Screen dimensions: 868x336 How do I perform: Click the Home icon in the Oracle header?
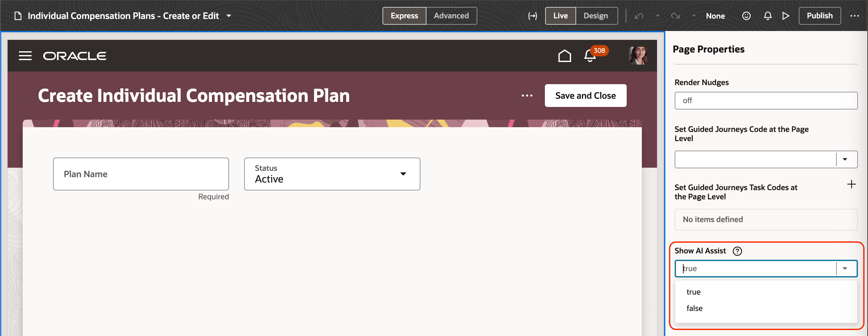[565, 56]
